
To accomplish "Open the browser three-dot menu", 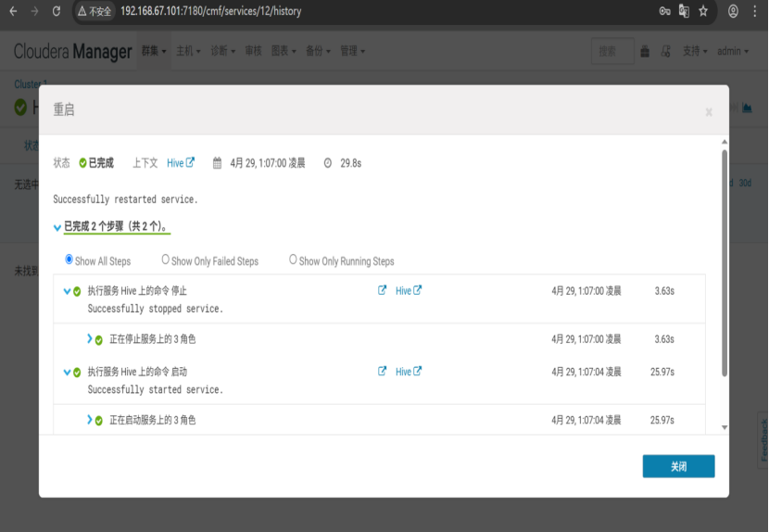I will pyautogui.click(x=755, y=11).
